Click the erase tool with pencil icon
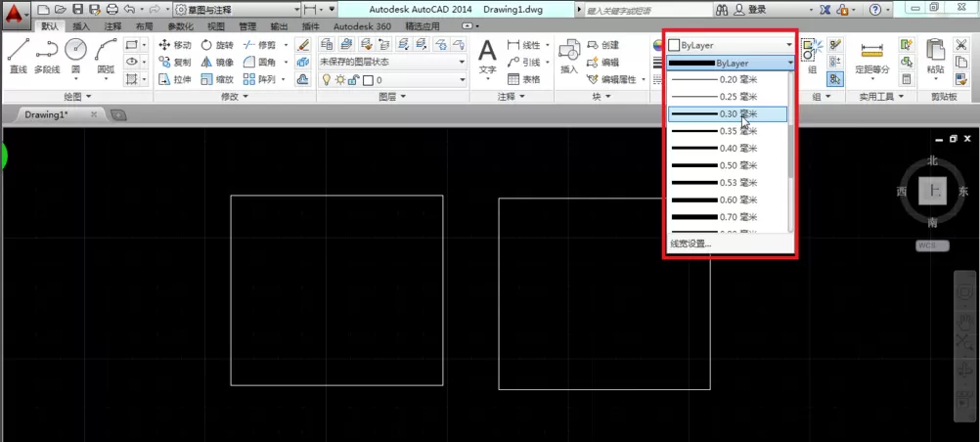The image size is (980, 442). click(x=303, y=45)
